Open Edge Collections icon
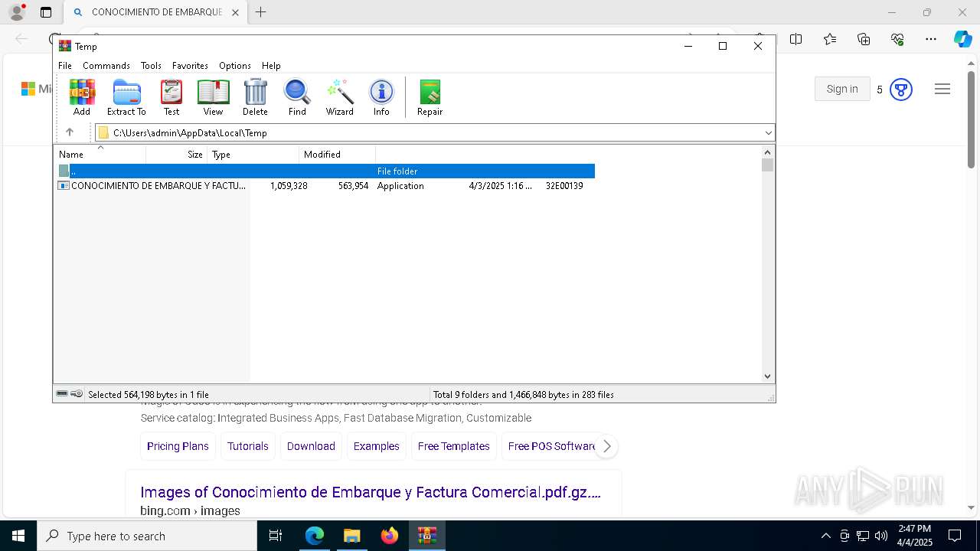The image size is (980, 551). [864, 39]
